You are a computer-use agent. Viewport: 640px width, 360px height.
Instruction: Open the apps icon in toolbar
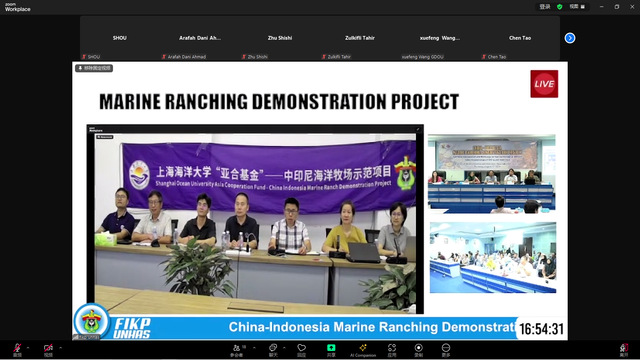click(392, 349)
